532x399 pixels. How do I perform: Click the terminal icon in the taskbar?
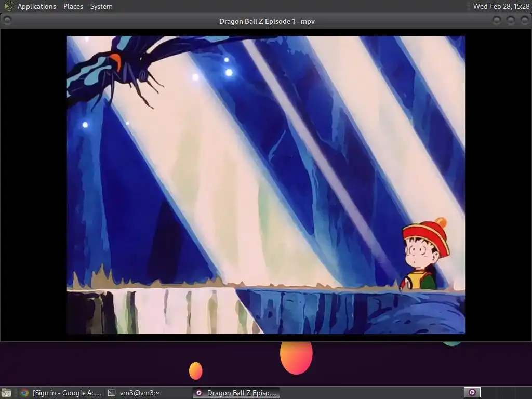[112, 393]
